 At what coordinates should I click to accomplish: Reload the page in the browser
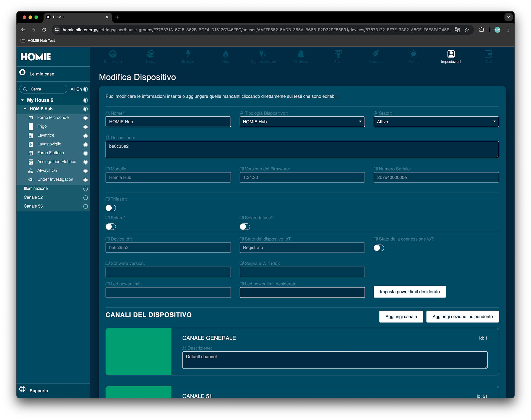pyautogui.click(x=44, y=30)
